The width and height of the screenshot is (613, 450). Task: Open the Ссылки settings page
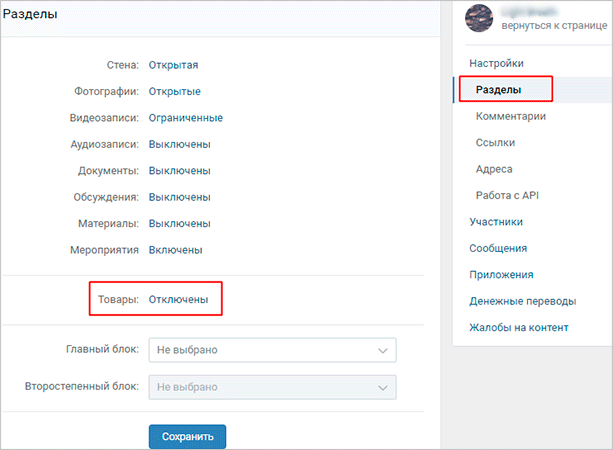(x=495, y=143)
